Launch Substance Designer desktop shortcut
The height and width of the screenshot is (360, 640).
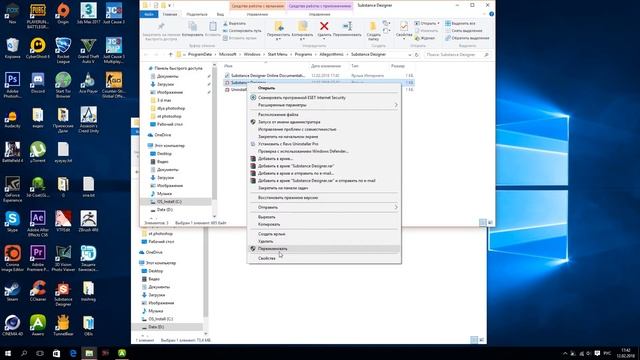pos(63,293)
